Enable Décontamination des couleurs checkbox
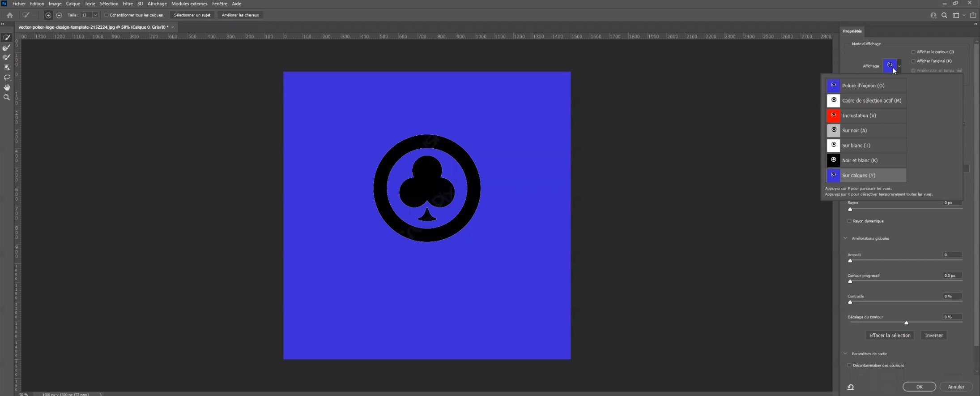This screenshot has width=980, height=396. tap(849, 365)
